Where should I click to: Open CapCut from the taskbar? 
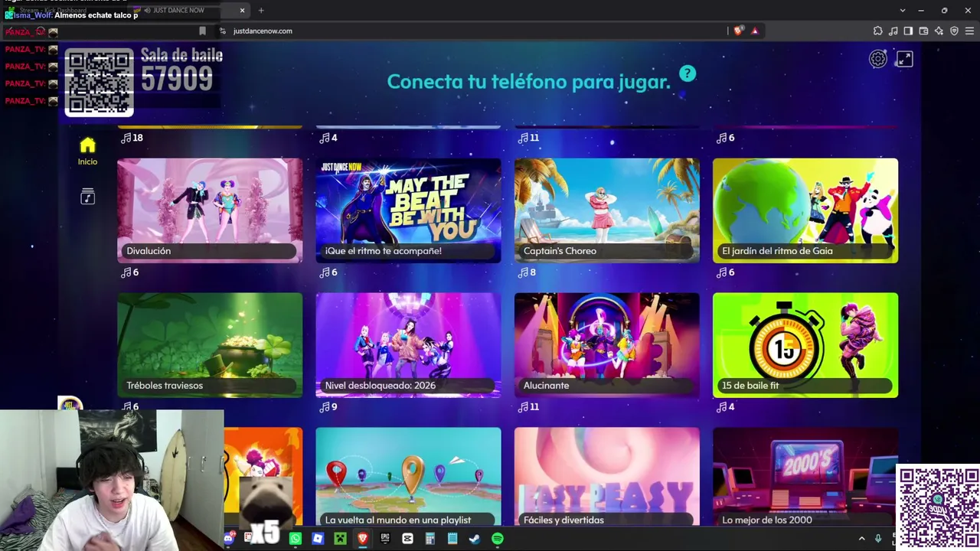[407, 539]
